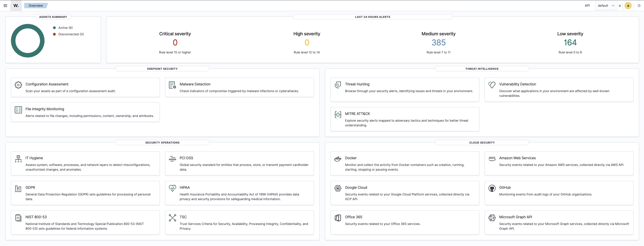Click the Threat Hunting icon
The image size is (644, 246).
point(338,85)
